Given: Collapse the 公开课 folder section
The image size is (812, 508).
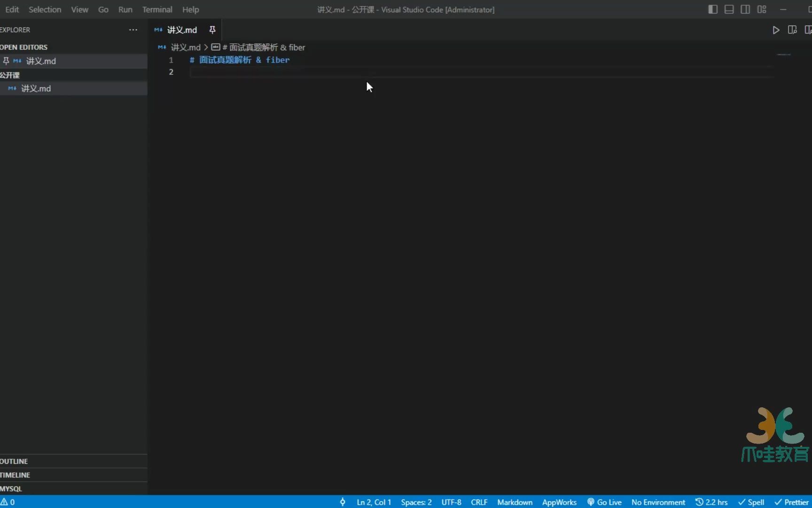Looking at the screenshot, I should 74,75.
